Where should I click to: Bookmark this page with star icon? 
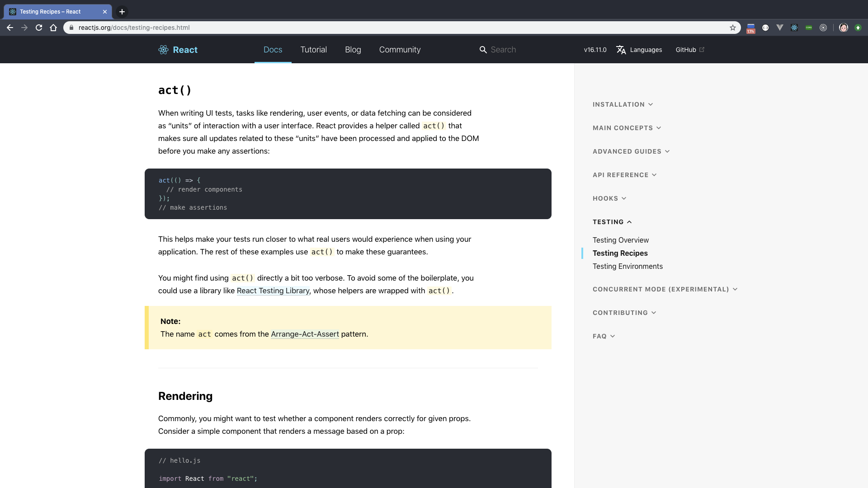point(733,28)
